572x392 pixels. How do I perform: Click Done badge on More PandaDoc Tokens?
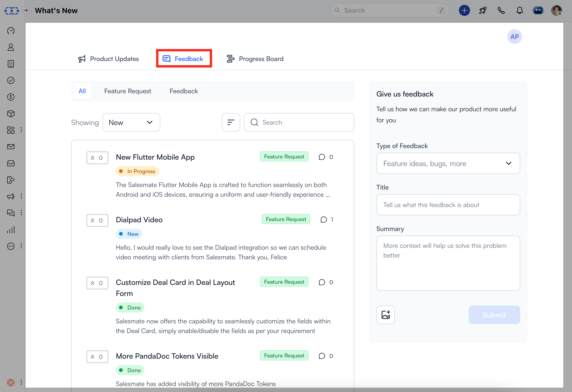130,370
